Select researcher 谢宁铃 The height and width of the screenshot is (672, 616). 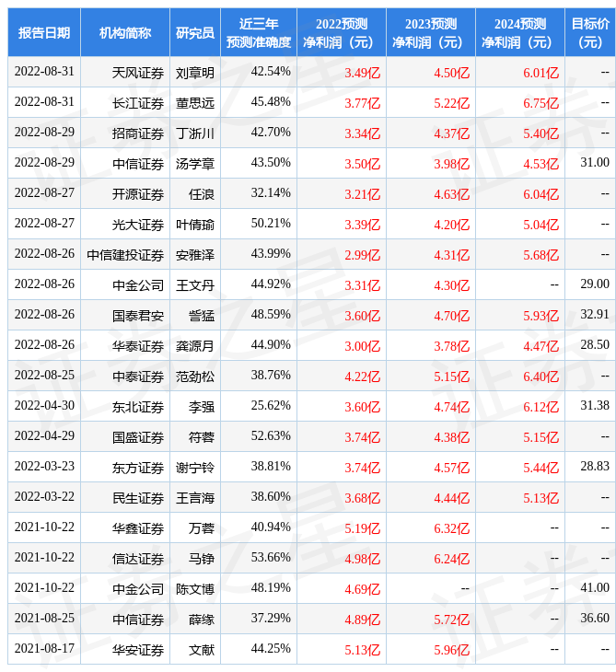tap(195, 468)
